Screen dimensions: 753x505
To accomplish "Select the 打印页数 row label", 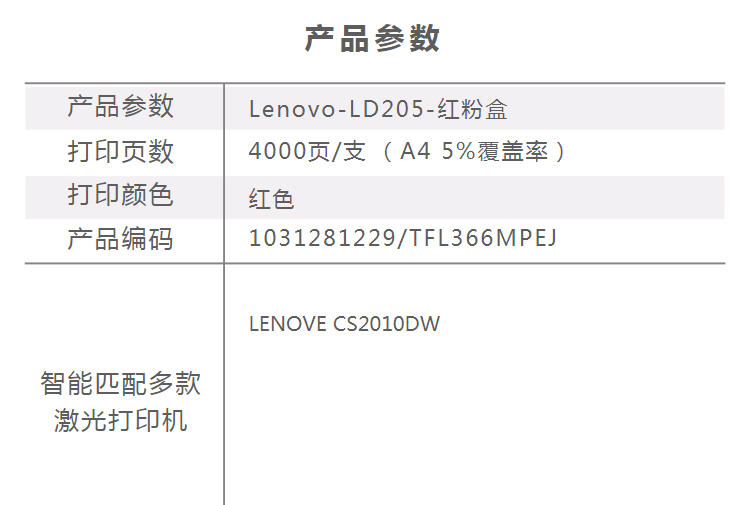I will (120, 151).
